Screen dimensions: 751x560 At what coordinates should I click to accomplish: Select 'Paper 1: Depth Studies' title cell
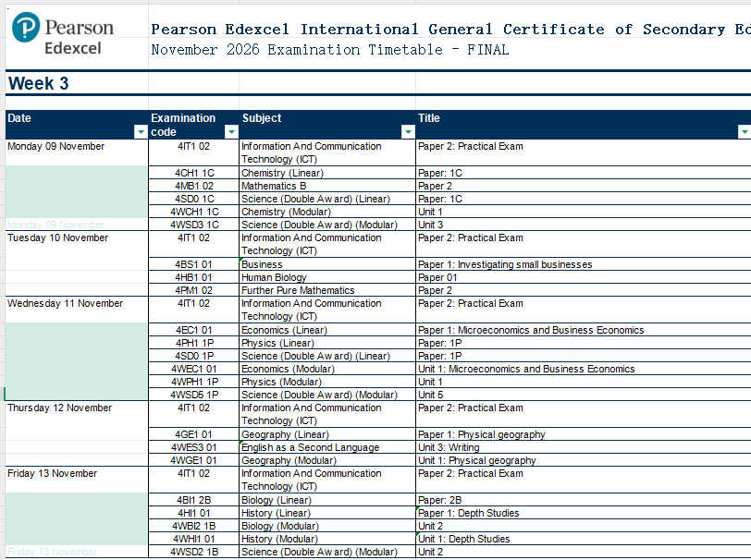point(584,513)
